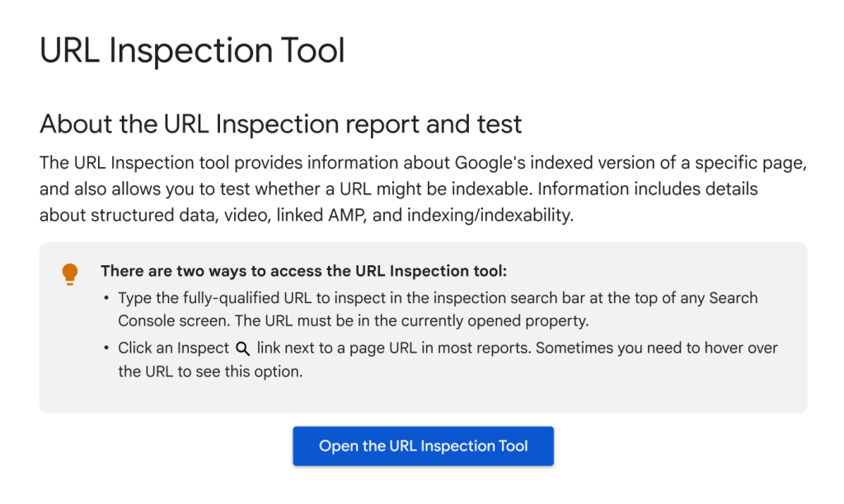Screen dimensions: 844x504
Task: Click the indexing/indexability text ending the paragraph
Action: pos(490,215)
